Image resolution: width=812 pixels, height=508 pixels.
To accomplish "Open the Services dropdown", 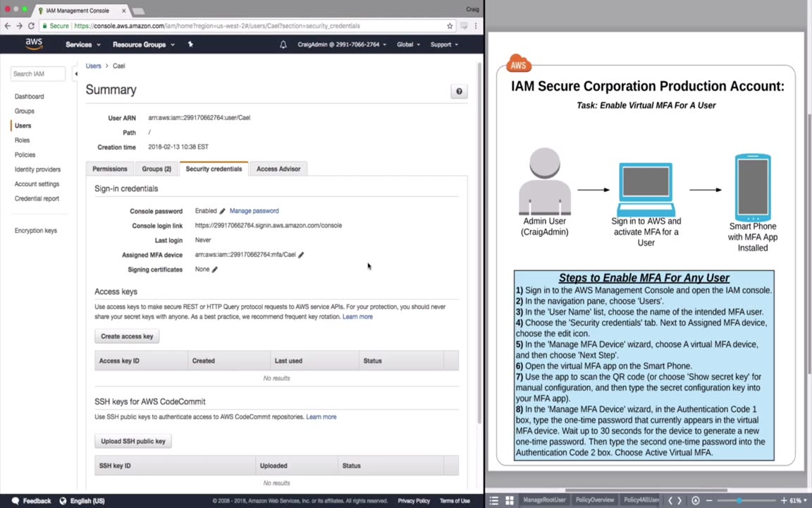I will (83, 44).
